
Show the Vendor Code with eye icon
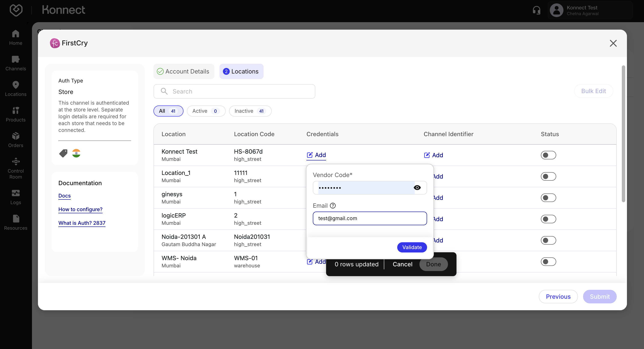(x=417, y=187)
